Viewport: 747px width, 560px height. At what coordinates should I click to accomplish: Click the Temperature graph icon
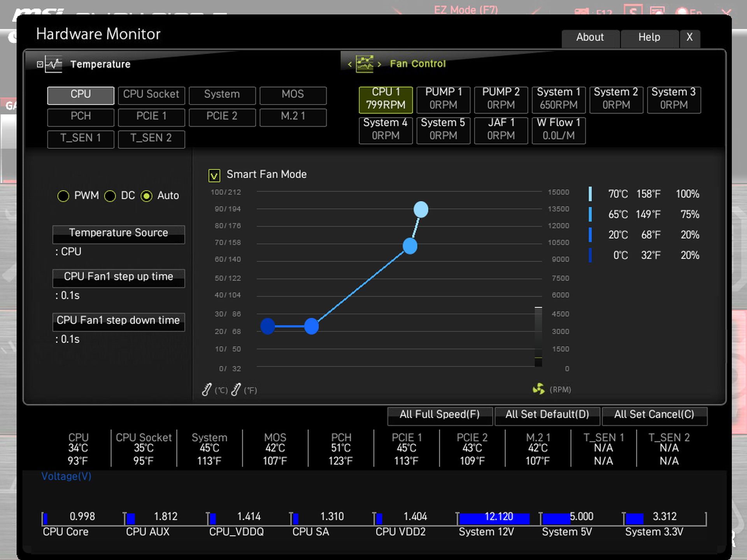54,64
